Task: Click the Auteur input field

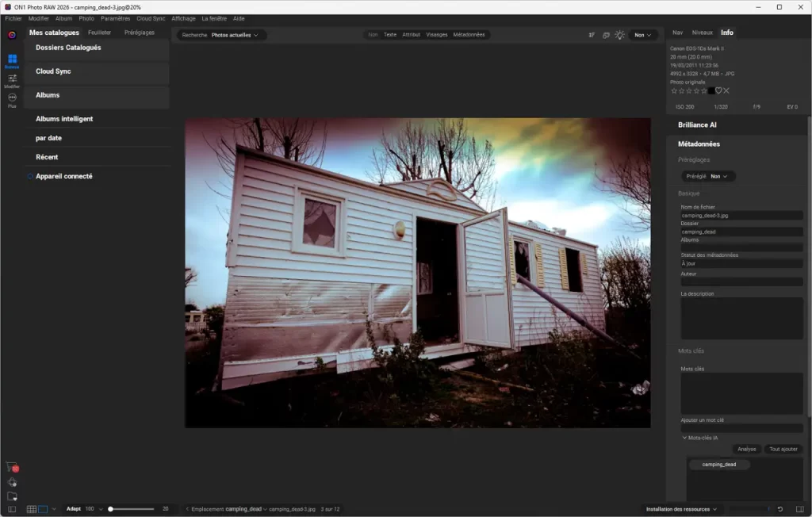Action: coord(741,281)
